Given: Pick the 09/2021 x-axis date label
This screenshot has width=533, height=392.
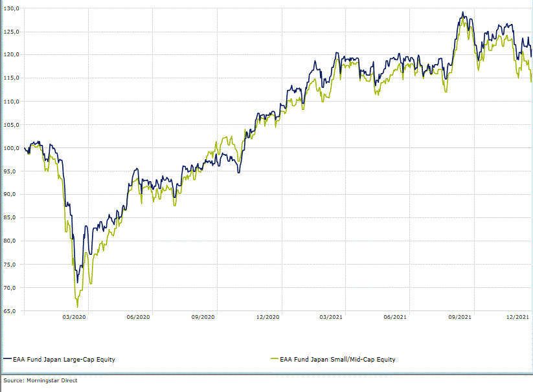Looking at the screenshot, I should pyautogui.click(x=460, y=317).
